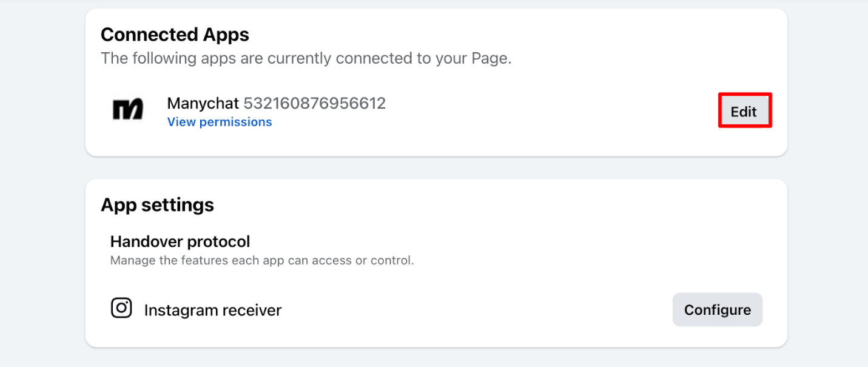Screen dimensions: 868x367
Task: Open Configure for Instagram receiver
Action: coord(717,310)
